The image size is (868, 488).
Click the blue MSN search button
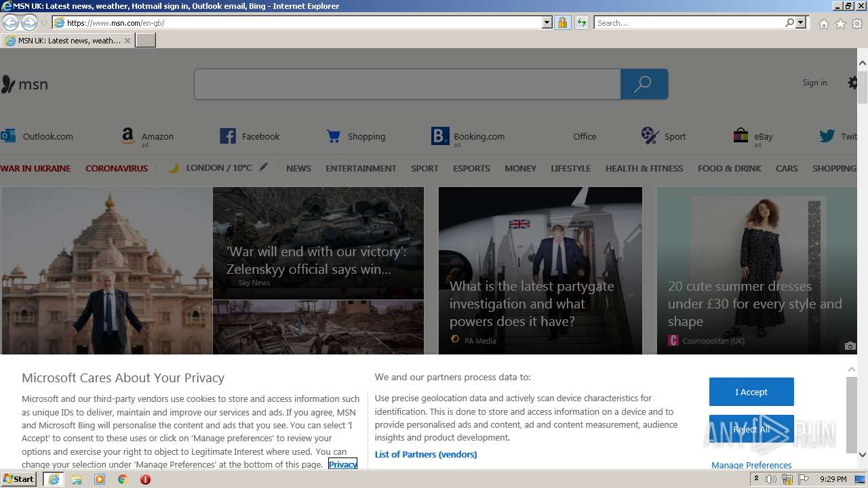pyautogui.click(x=644, y=84)
